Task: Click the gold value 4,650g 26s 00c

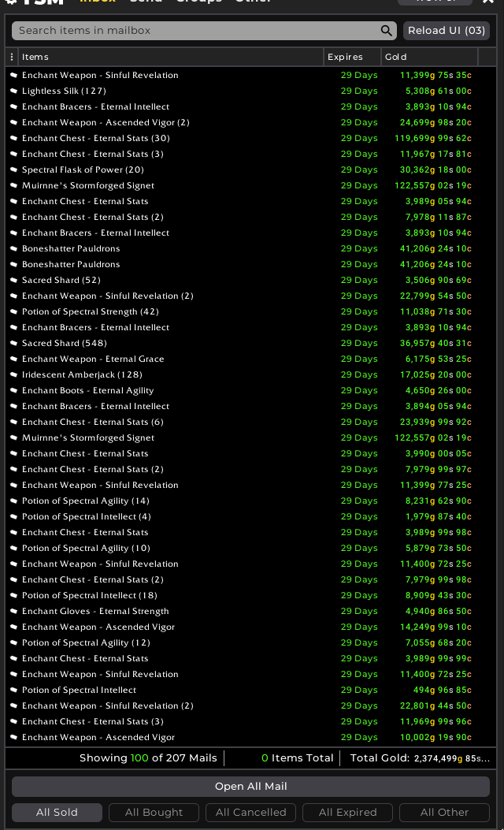Action: pyautogui.click(x=439, y=391)
